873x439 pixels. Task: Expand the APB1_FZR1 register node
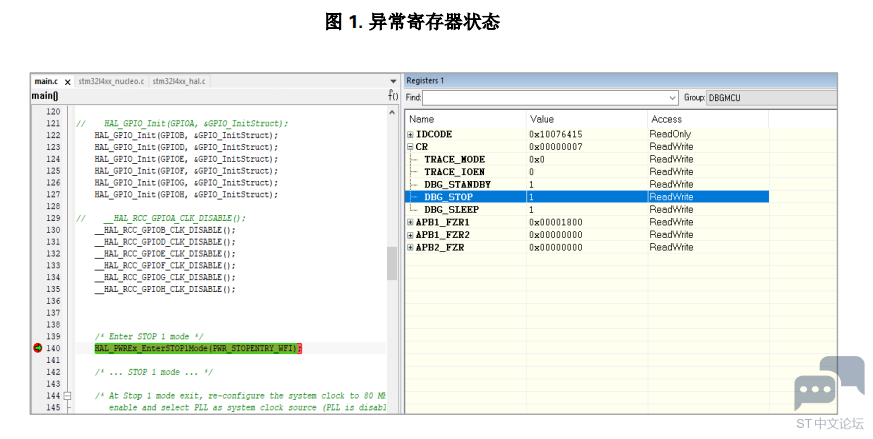tap(410, 222)
